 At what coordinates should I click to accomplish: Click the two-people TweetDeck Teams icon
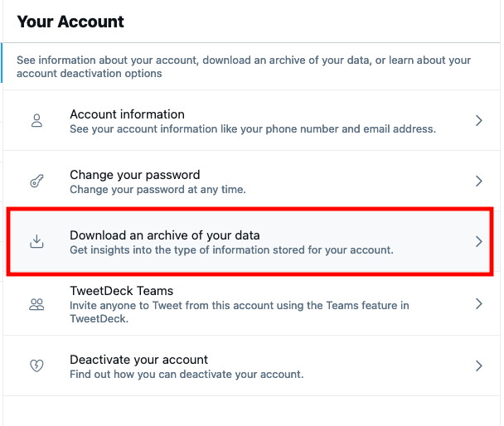coord(36,304)
